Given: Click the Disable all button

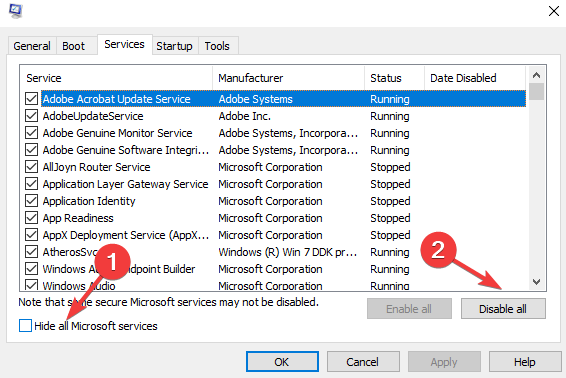Looking at the screenshot, I should pyautogui.click(x=503, y=309).
